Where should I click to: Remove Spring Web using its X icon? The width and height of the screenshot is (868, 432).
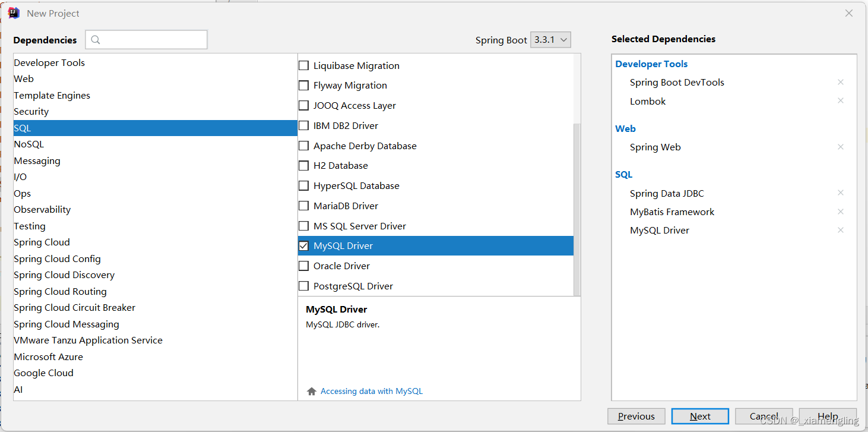click(840, 147)
